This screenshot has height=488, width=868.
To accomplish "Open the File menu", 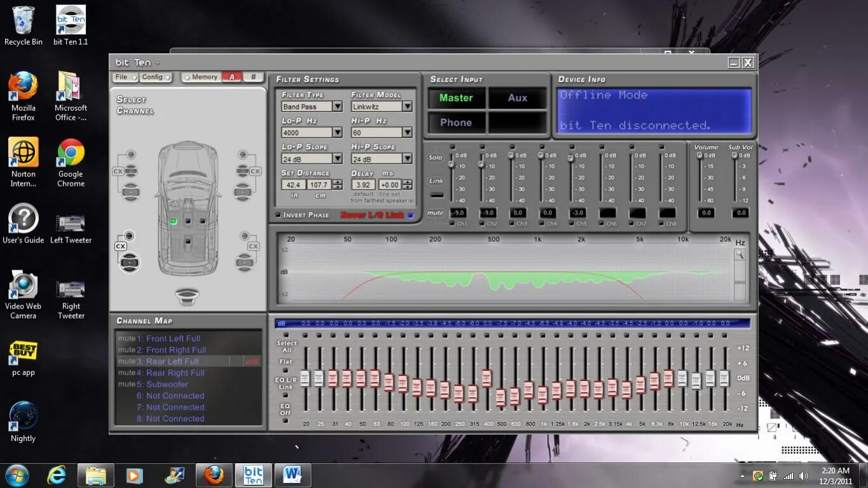I will [x=125, y=77].
